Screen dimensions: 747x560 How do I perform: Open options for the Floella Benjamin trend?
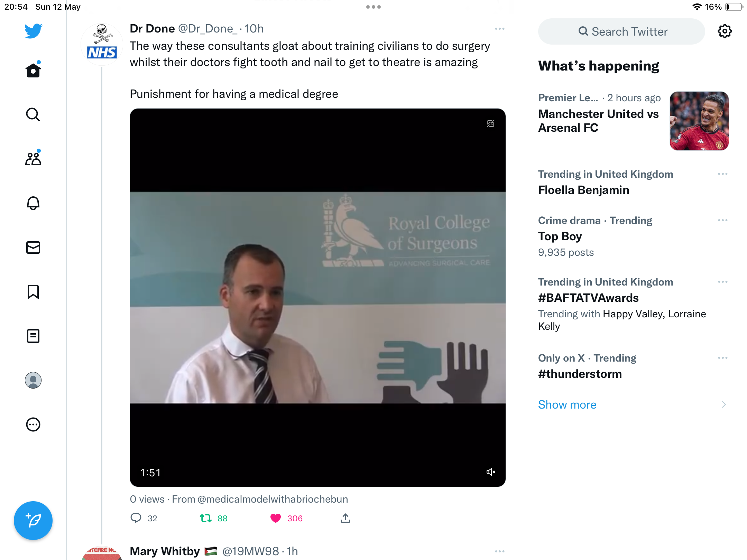[x=723, y=174]
